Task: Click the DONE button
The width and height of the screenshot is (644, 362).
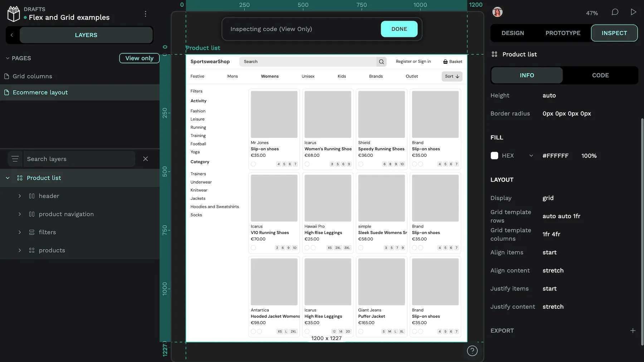Action: pyautogui.click(x=399, y=29)
